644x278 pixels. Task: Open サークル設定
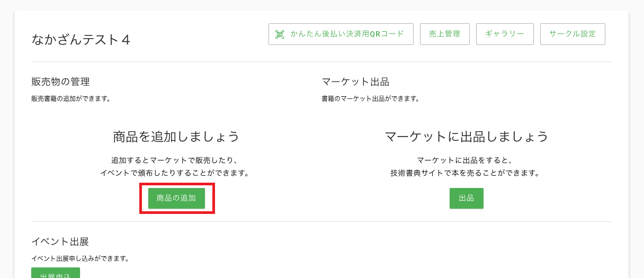click(573, 34)
